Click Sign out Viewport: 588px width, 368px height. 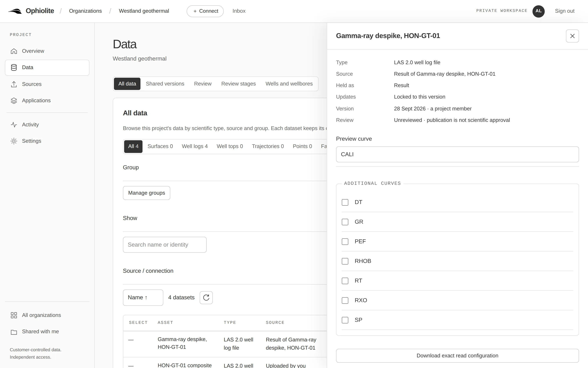coord(565,11)
